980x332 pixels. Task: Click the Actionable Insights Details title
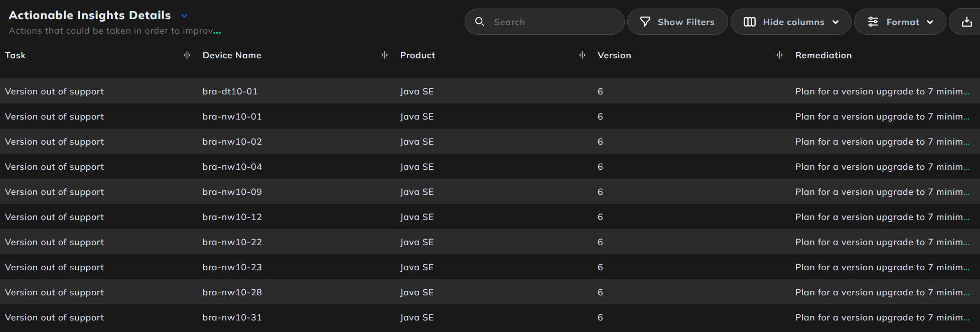(x=90, y=16)
